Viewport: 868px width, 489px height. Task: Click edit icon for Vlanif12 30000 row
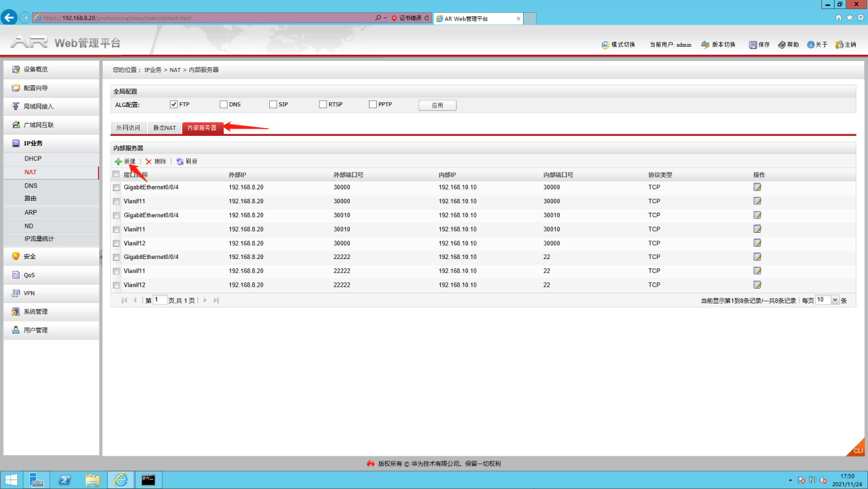point(757,243)
